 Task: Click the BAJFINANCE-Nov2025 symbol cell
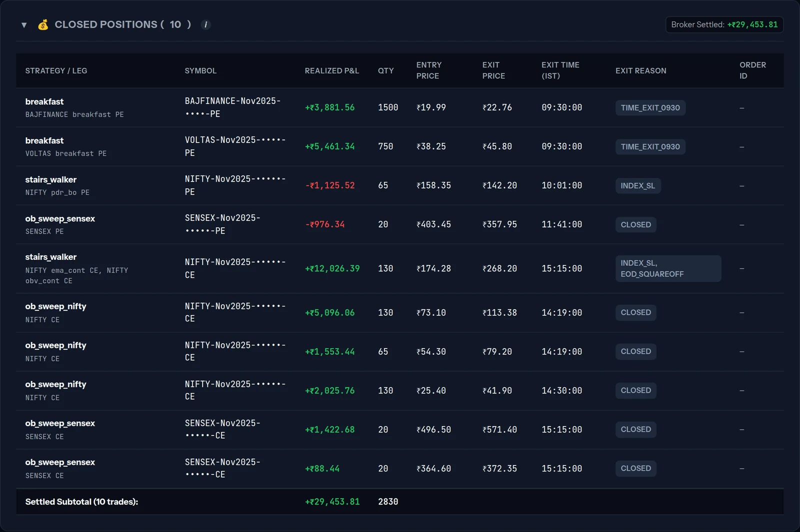(233, 107)
